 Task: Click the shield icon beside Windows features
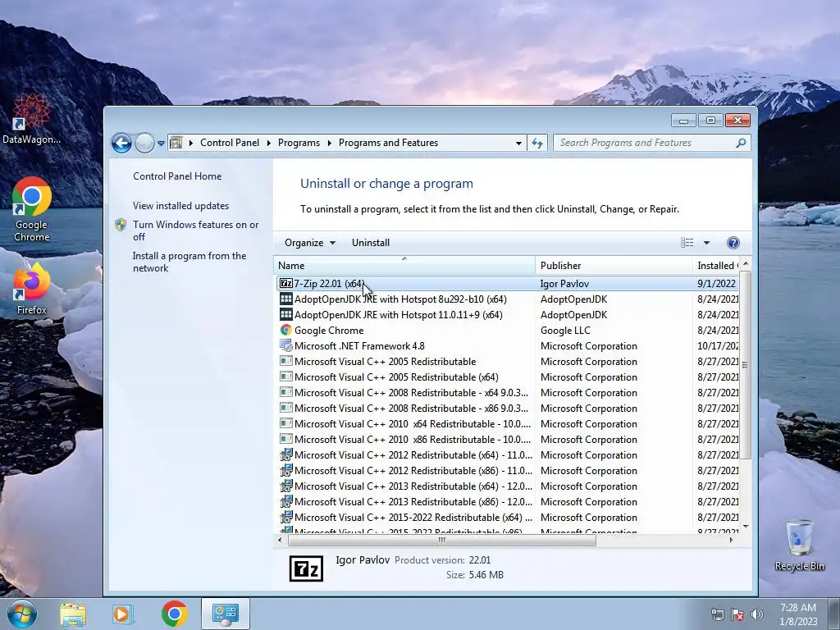pos(121,225)
